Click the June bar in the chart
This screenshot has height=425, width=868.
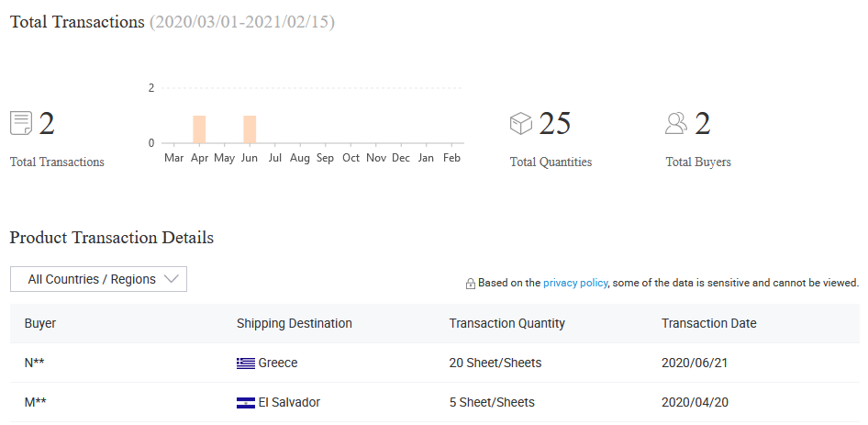coord(250,129)
